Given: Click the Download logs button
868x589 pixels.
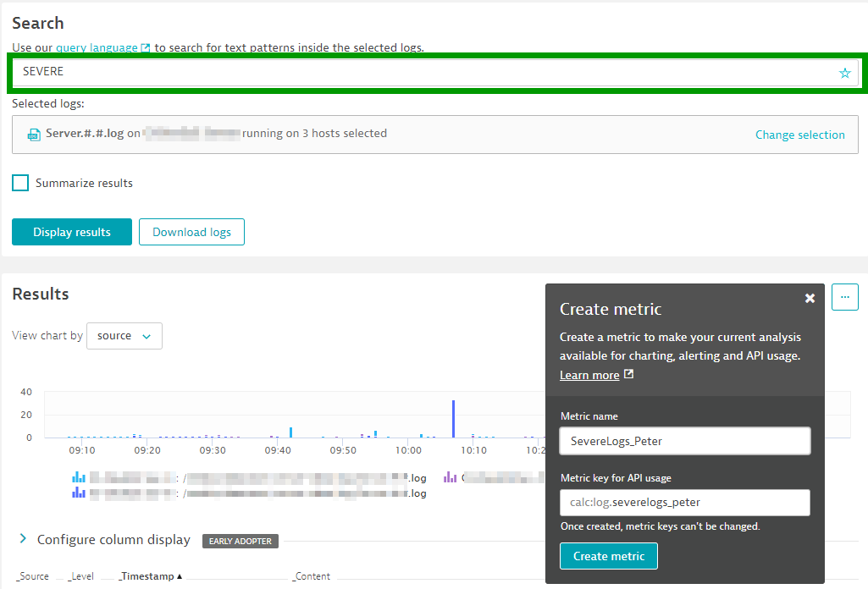Looking at the screenshot, I should pyautogui.click(x=191, y=232).
